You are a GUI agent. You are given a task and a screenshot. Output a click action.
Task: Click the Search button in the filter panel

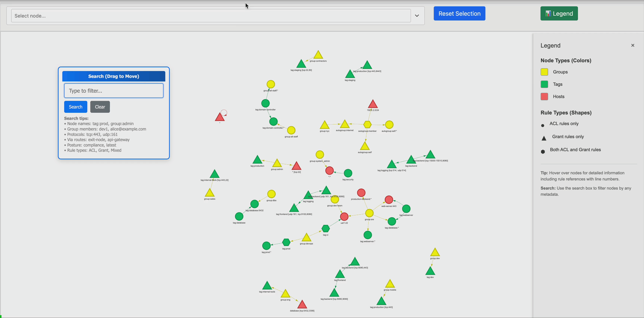(76, 107)
